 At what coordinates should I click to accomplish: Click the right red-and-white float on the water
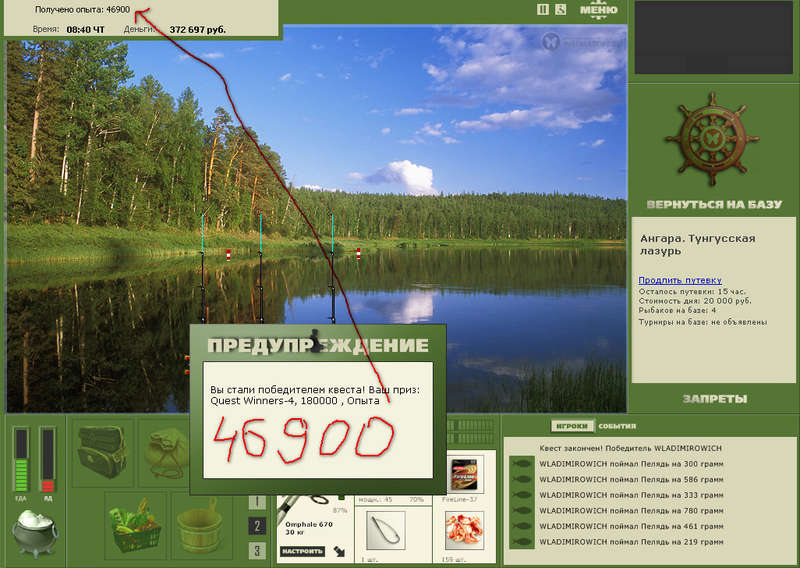[x=358, y=253]
